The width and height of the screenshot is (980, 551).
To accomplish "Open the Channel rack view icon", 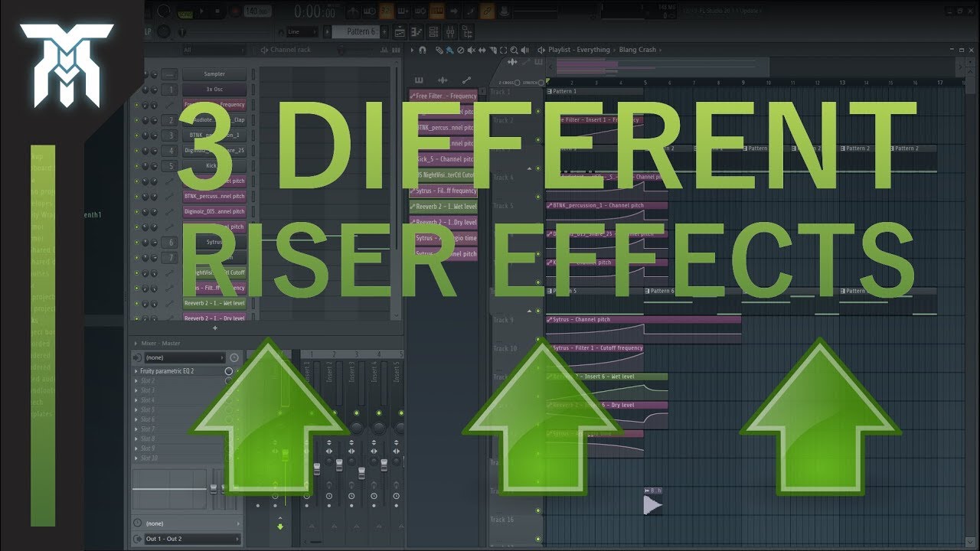I will pyautogui.click(x=433, y=31).
